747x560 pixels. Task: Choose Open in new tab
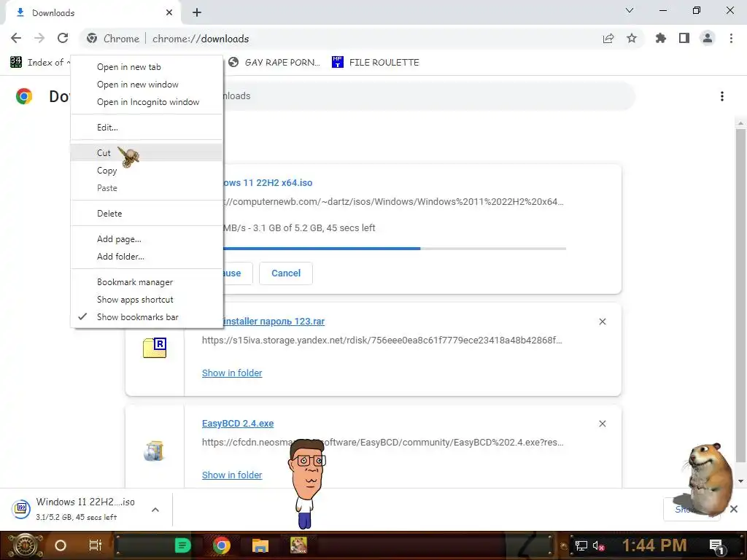click(x=146, y=67)
